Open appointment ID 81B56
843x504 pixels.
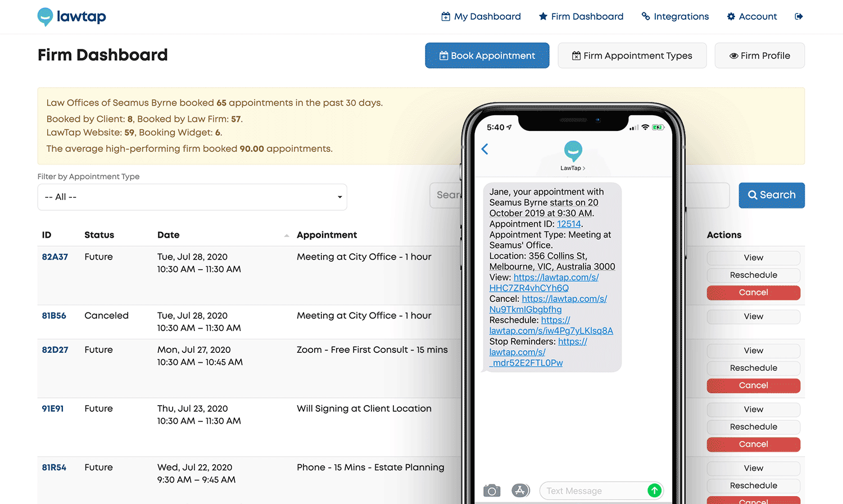tap(54, 316)
